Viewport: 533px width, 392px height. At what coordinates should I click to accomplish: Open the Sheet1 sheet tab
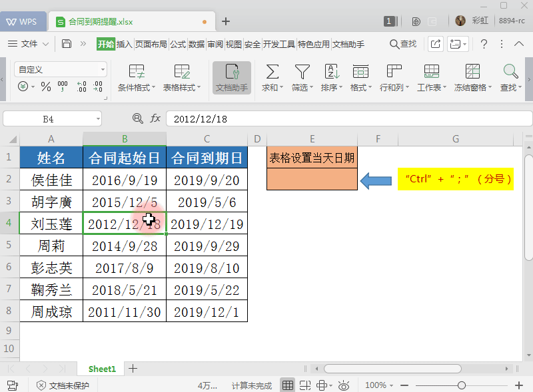click(x=102, y=369)
